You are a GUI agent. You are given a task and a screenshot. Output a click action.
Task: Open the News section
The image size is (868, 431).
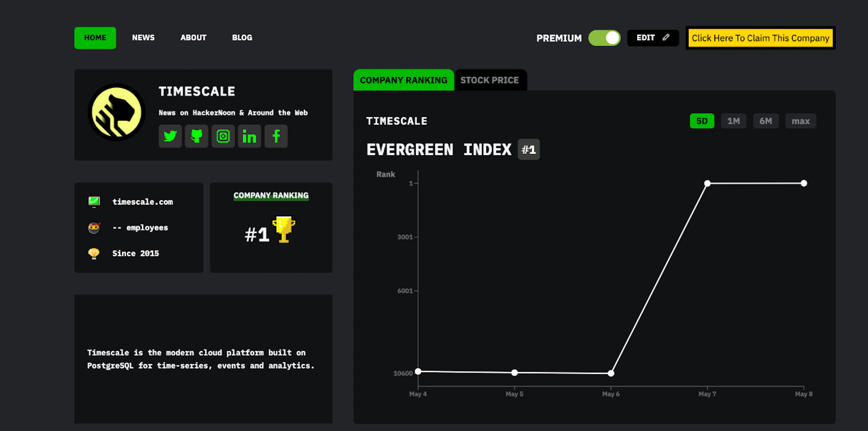tap(143, 38)
